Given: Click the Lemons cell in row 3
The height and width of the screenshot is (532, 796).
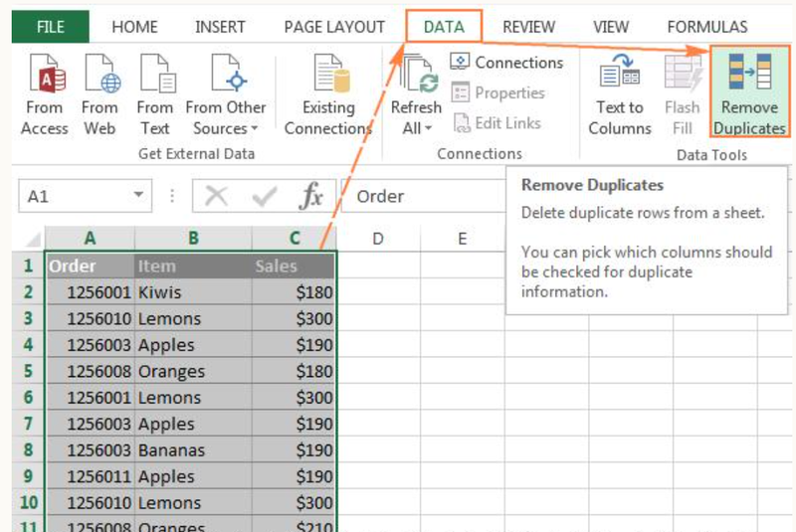Looking at the screenshot, I should pos(193,318).
